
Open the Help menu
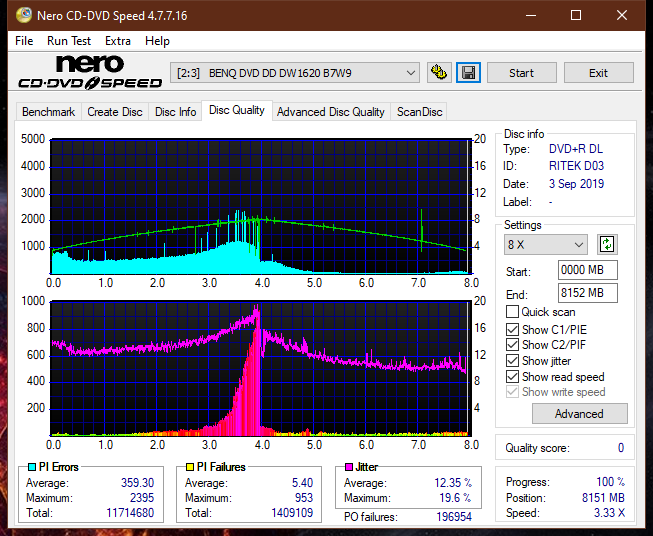[157, 41]
